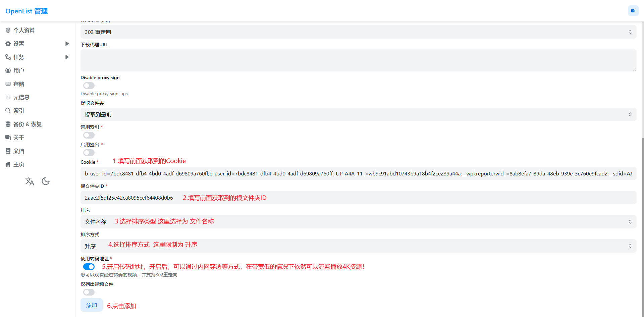The height and width of the screenshot is (317, 644).
Task: Enable the Disable proxy sign toggle
Action: 89,86
